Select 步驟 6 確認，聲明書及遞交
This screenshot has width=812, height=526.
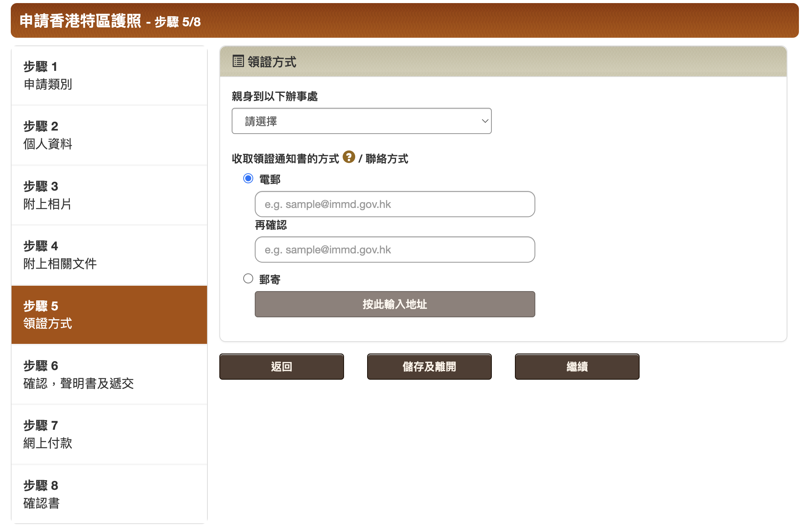[x=109, y=374]
